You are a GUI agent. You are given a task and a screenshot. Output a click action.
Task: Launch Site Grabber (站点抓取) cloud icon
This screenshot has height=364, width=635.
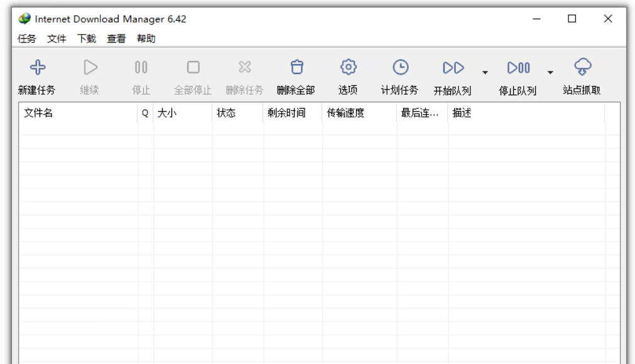click(582, 67)
